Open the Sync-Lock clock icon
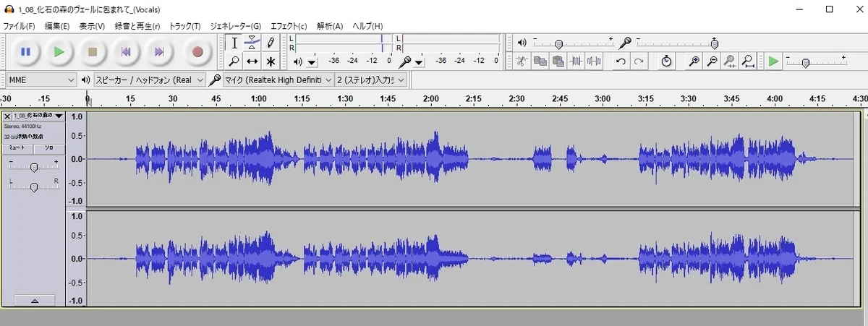The image size is (868, 326). click(x=666, y=61)
